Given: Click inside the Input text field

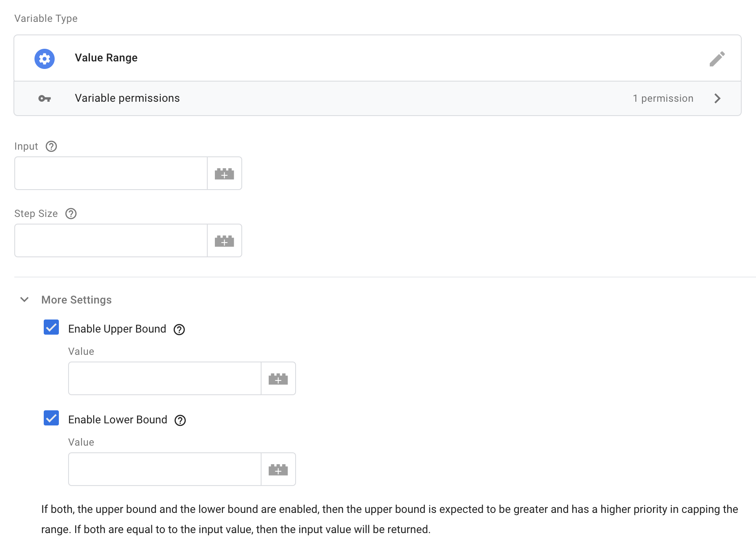Looking at the screenshot, I should 109,173.
